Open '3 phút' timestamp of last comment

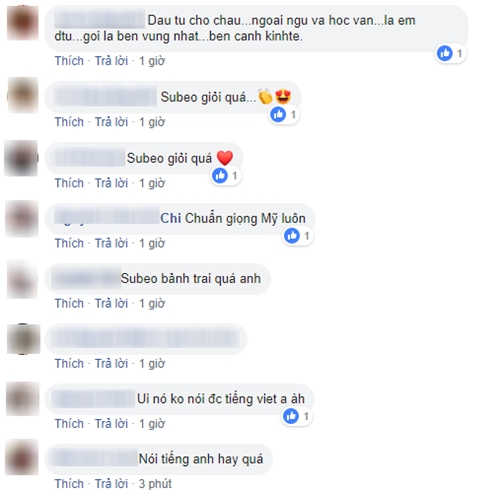tap(155, 484)
